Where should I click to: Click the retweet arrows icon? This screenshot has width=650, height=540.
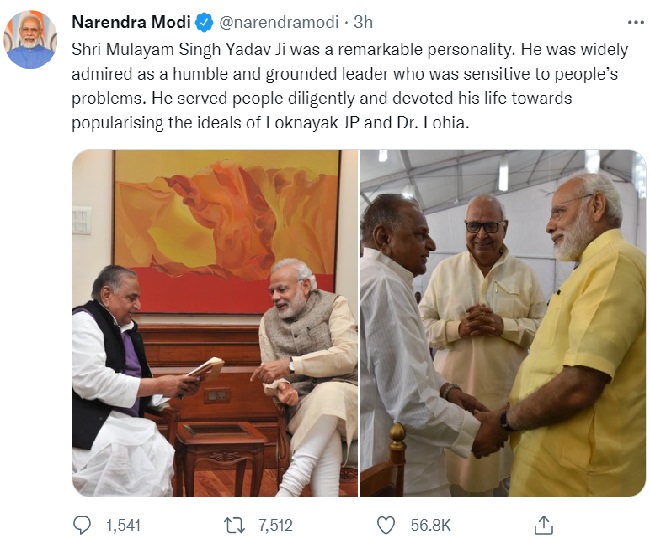click(x=234, y=523)
